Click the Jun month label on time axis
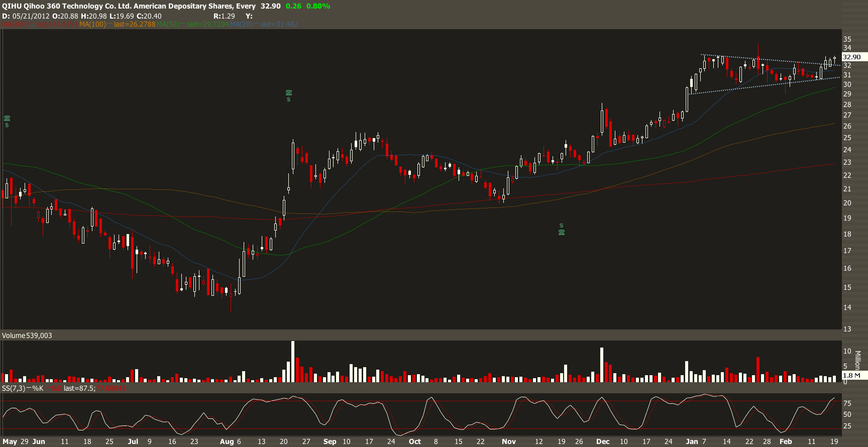The width and height of the screenshot is (868, 447). pos(39,441)
